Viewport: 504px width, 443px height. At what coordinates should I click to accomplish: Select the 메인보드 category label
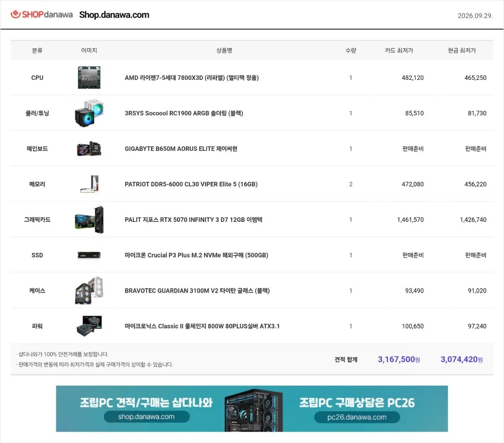(37, 149)
